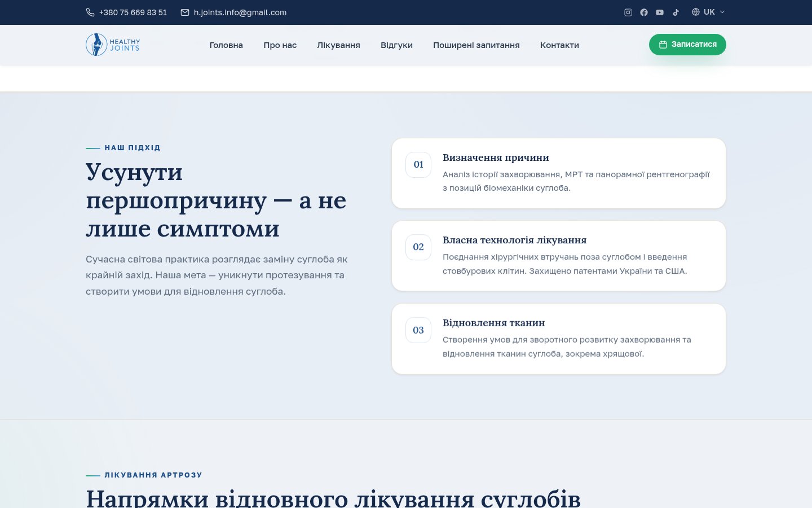Viewport: 812px width, 508px height.
Task: Click the envelope email icon
Action: [185, 12]
